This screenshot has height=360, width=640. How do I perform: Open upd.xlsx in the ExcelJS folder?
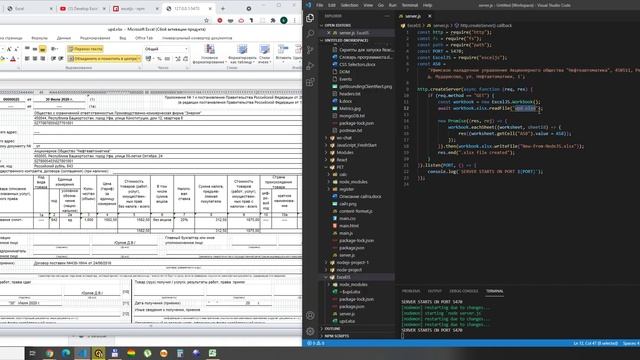[x=347, y=321]
